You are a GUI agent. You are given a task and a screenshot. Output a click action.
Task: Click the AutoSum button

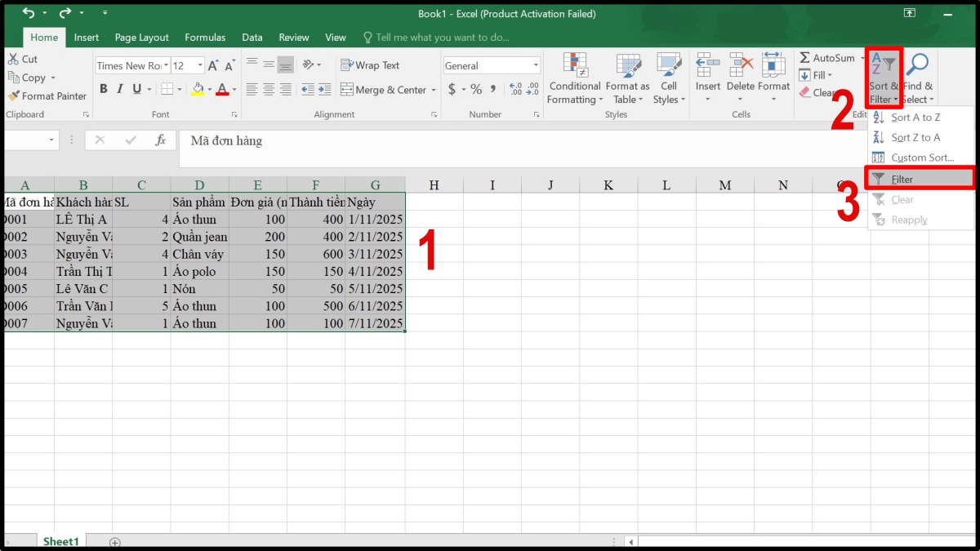click(x=826, y=58)
